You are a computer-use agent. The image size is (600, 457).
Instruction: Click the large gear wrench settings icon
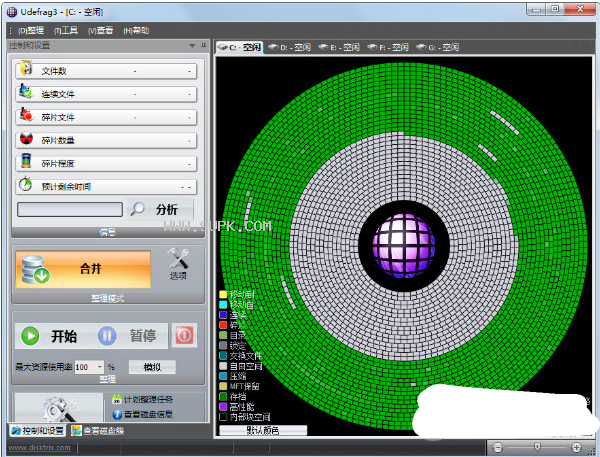[59, 409]
